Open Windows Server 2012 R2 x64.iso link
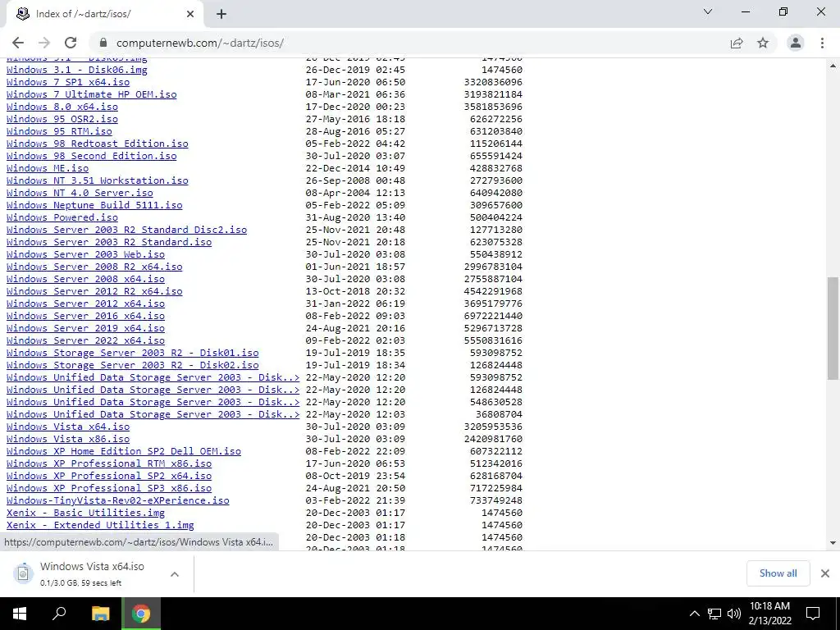 tap(94, 291)
